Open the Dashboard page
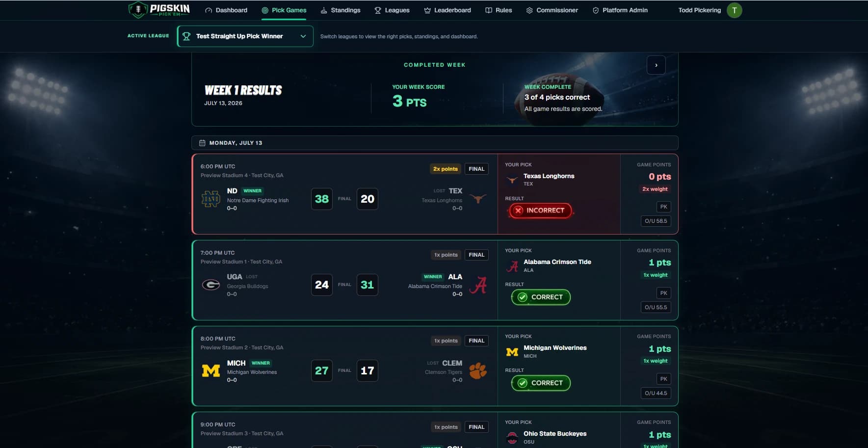The image size is (868, 448). coord(226,10)
